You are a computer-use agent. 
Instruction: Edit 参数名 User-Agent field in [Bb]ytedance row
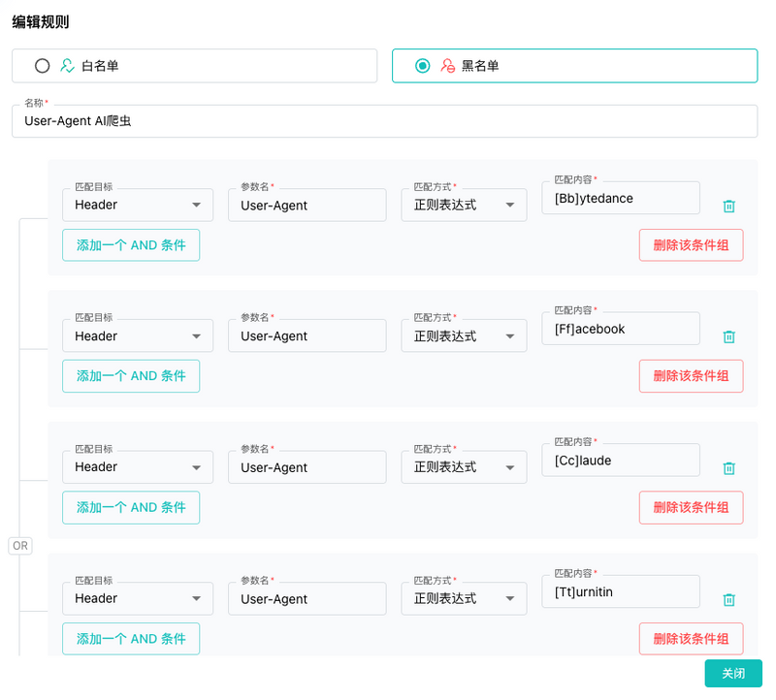click(307, 205)
